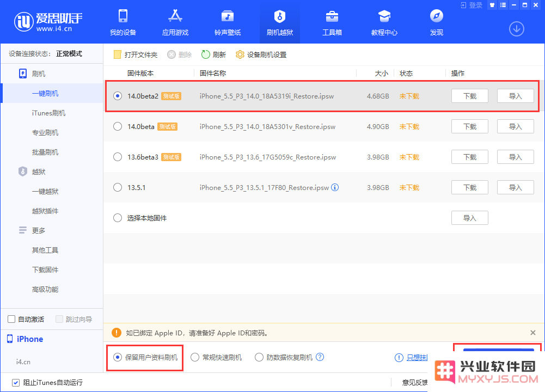
Task: Open the list menu icon in title bar
Action: point(503,5)
